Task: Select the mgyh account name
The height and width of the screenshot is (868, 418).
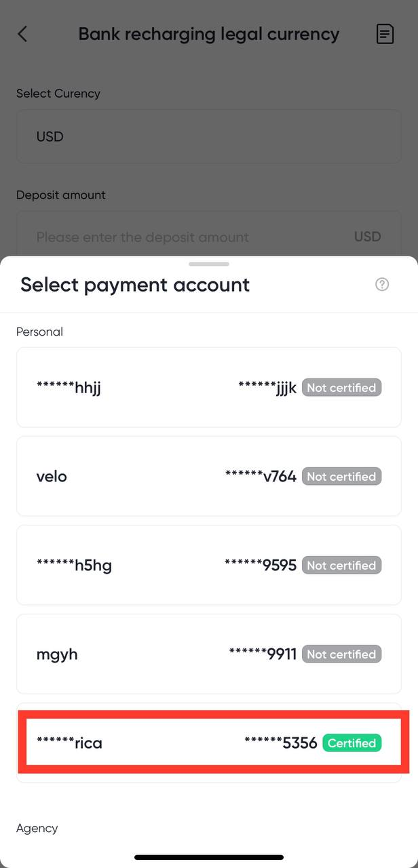Action: coord(57,654)
